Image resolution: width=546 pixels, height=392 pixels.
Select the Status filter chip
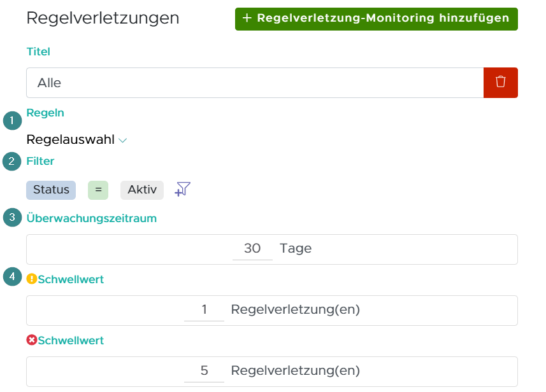(51, 190)
